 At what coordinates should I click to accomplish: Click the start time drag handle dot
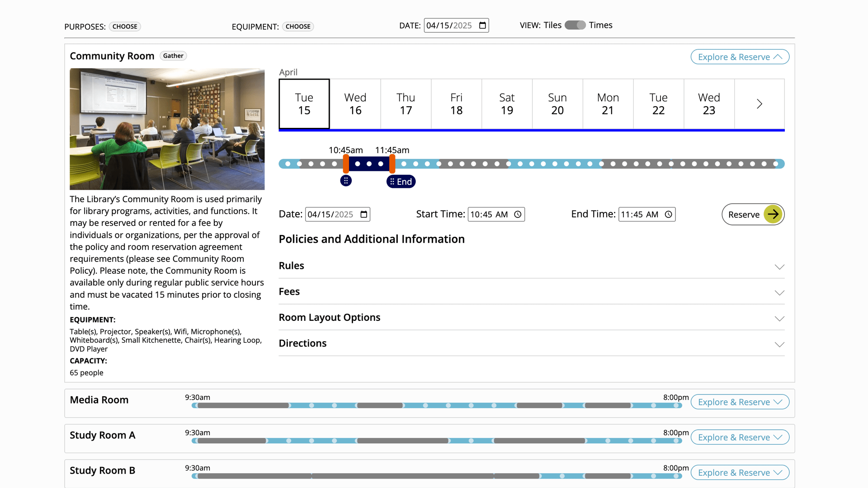point(346,181)
